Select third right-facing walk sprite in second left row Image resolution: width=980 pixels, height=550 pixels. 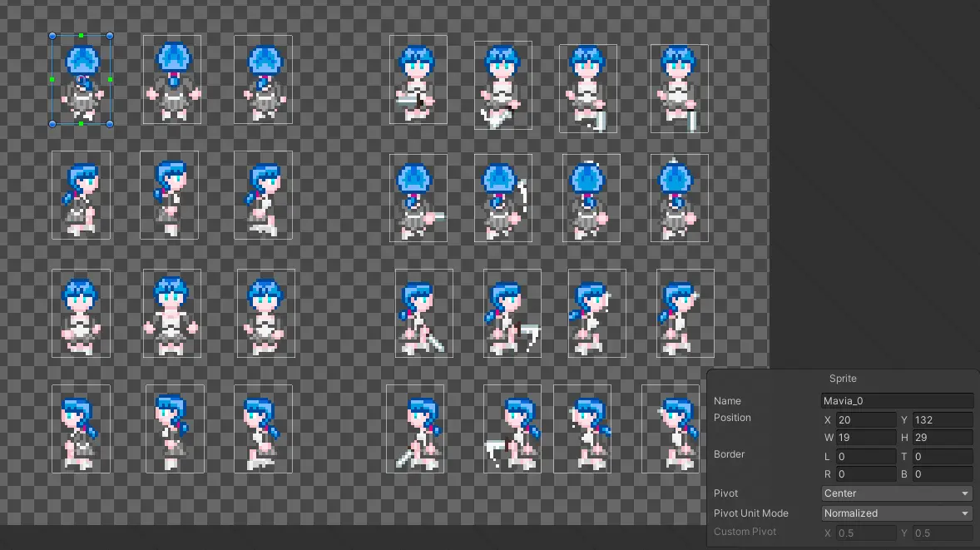tap(263, 195)
